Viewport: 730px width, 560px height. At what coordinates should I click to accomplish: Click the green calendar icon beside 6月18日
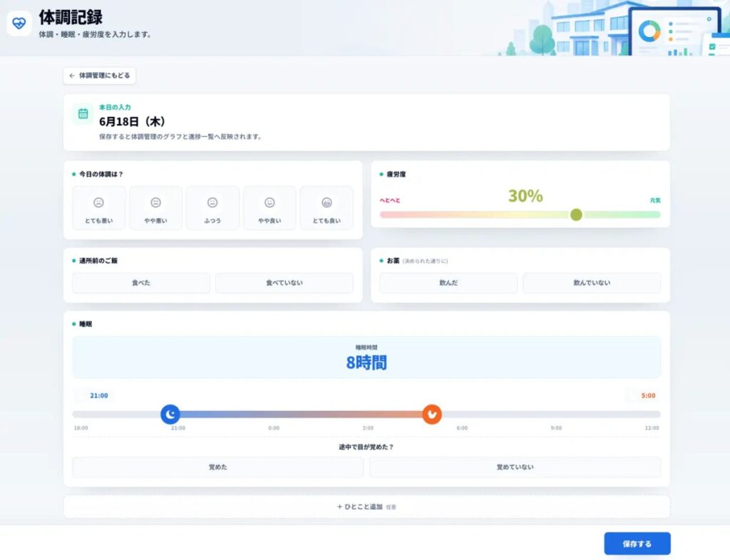tap(83, 113)
